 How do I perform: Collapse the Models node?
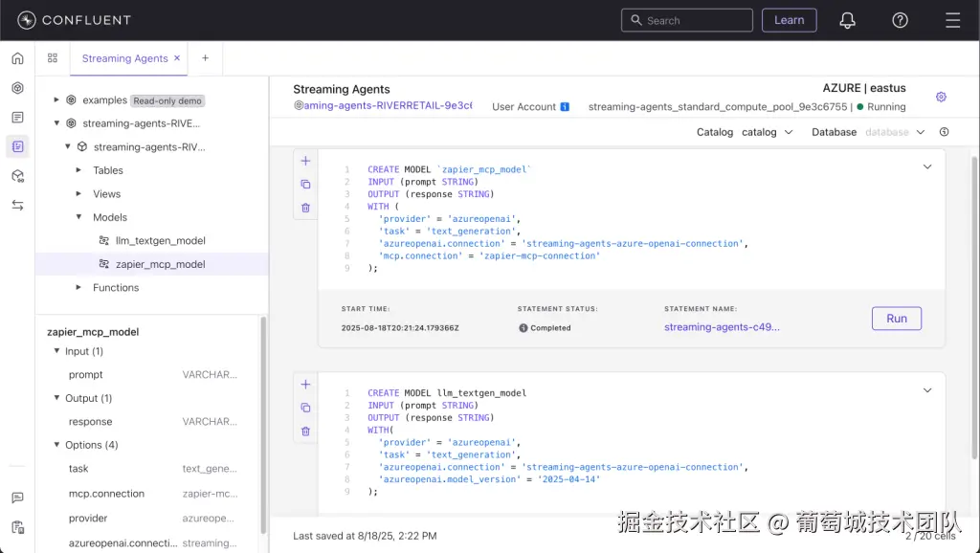[78, 217]
